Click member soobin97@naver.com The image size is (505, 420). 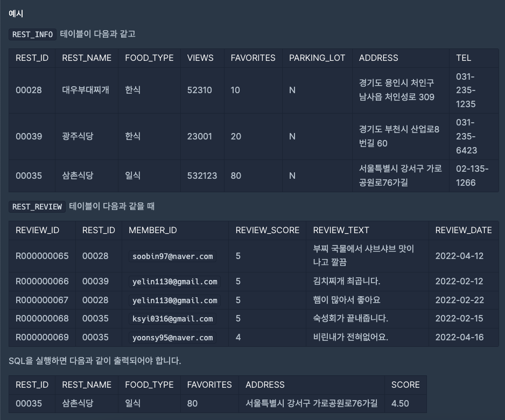(172, 256)
